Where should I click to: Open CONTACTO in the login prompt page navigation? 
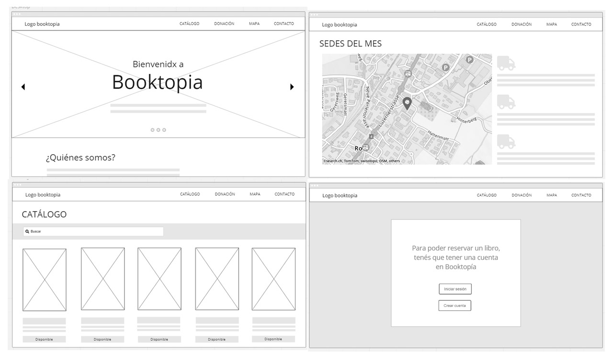pos(581,195)
